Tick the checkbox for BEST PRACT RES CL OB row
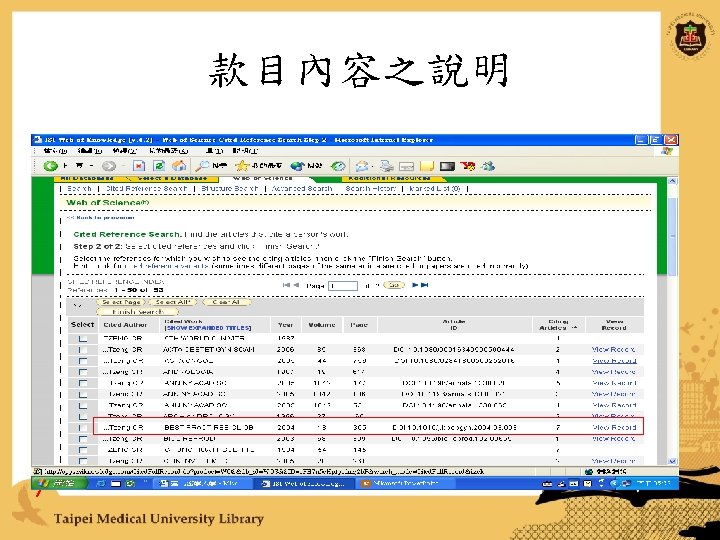This screenshot has height=540, width=720. click(83, 428)
